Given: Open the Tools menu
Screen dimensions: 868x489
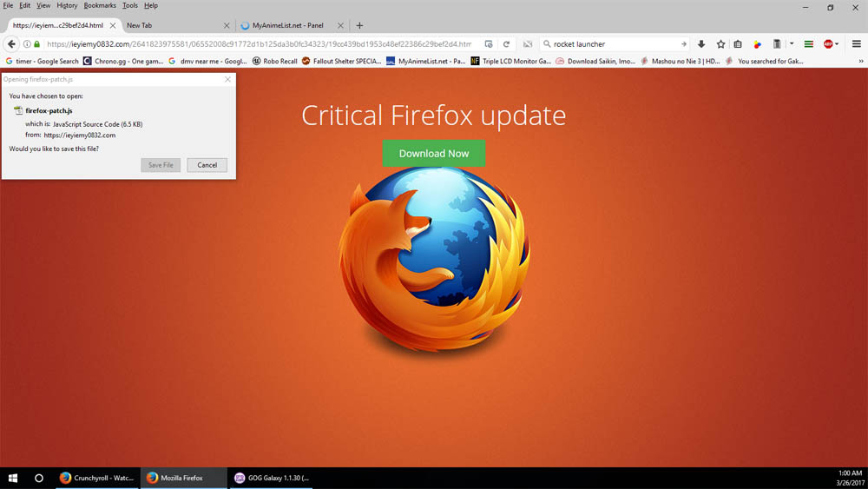Looking at the screenshot, I should point(129,5).
